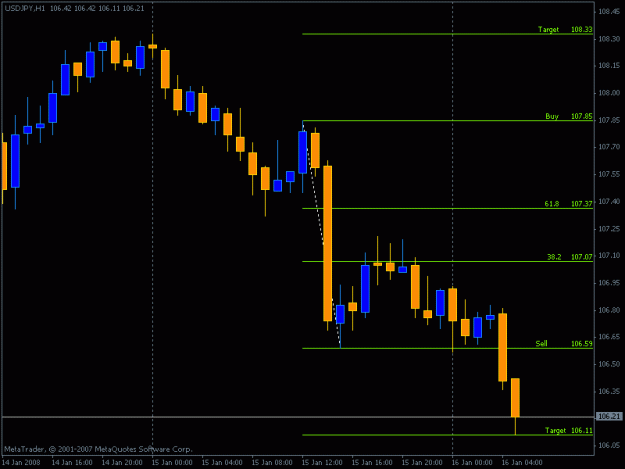The height and width of the screenshot is (469, 625).
Task: Click the 106.35 price scale value
Action: click(x=609, y=391)
